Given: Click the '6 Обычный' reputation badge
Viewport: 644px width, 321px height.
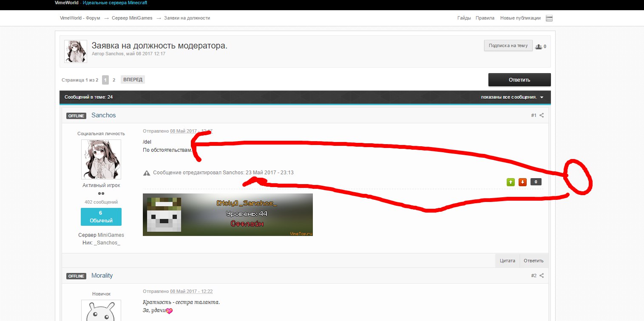Looking at the screenshot, I should pos(101,217).
